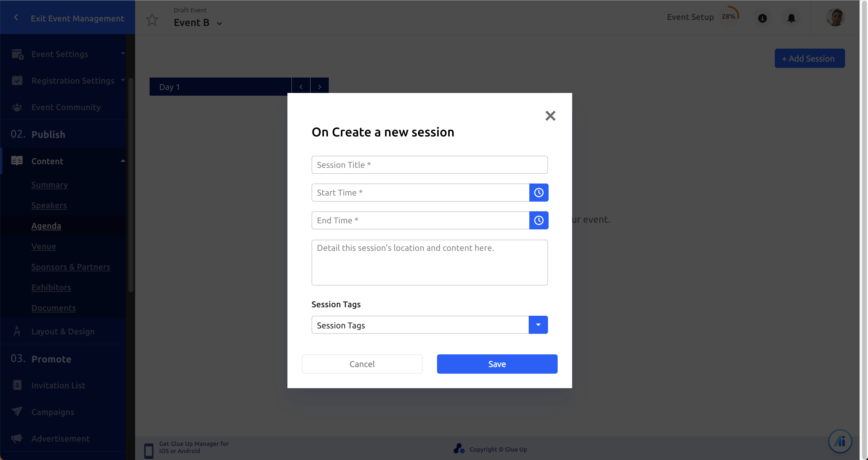
Task: Open the Event B switcher dropdown
Action: coord(219,23)
